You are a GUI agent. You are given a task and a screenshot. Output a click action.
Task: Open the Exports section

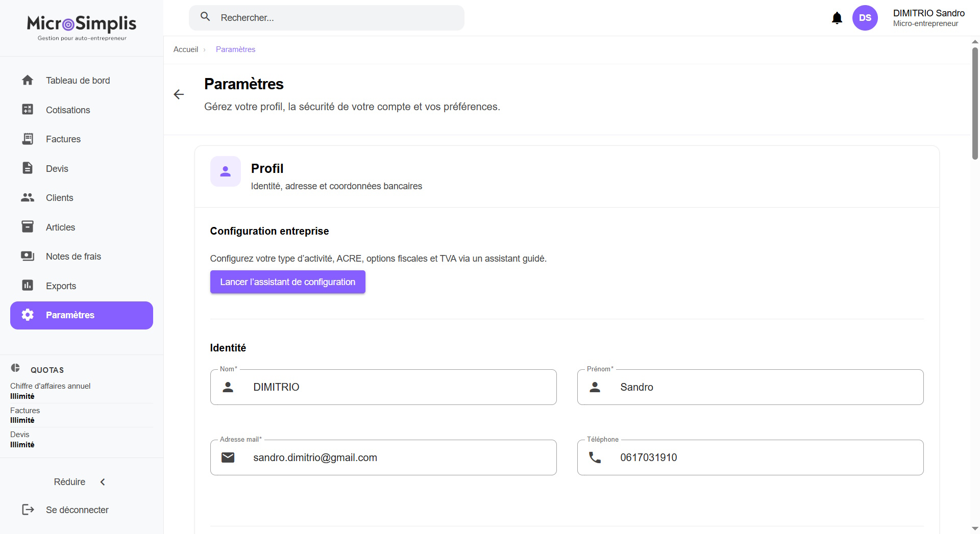[82, 286]
